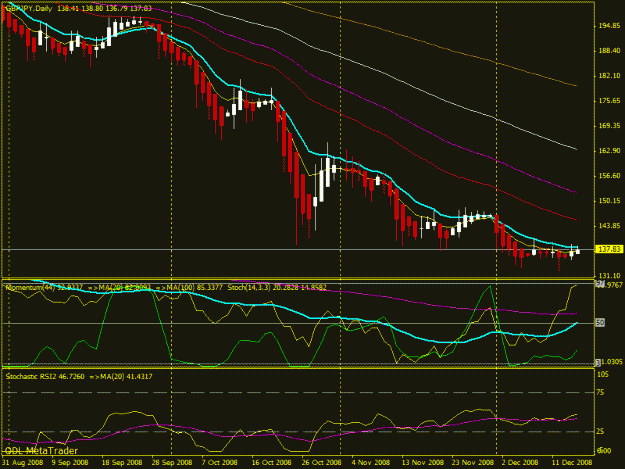Image resolution: width=625 pixels, height=469 pixels.
Task: Click the 23 Nov 2008 date label
Action: [473, 463]
